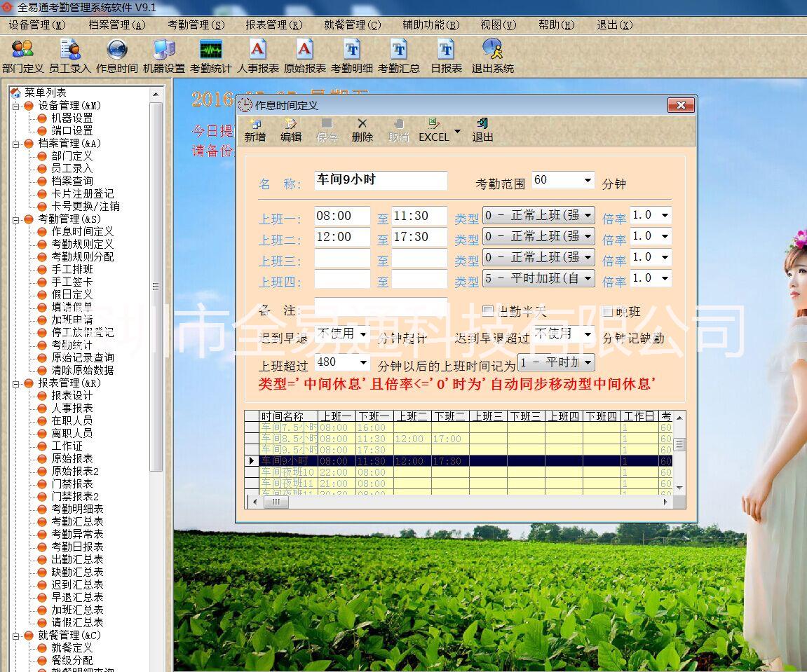Collapse the 考勤管理 tree node

tap(16, 220)
